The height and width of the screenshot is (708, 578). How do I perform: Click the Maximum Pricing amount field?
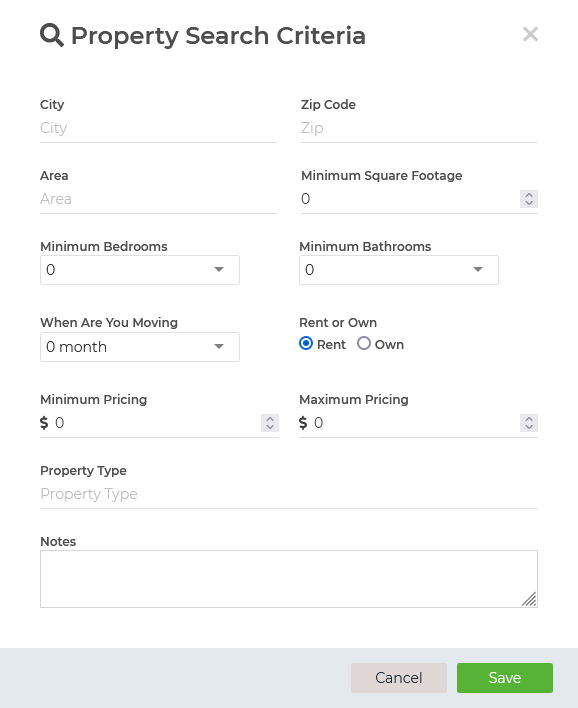pyautogui.click(x=415, y=423)
